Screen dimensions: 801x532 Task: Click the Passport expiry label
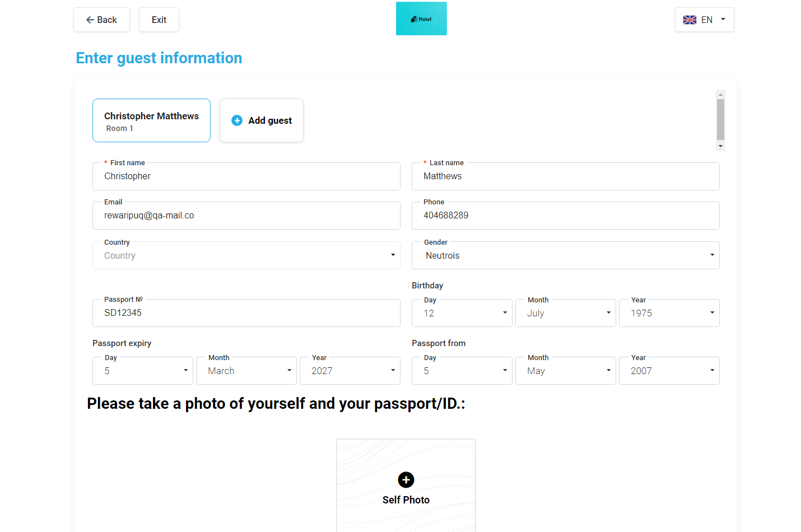tap(122, 343)
